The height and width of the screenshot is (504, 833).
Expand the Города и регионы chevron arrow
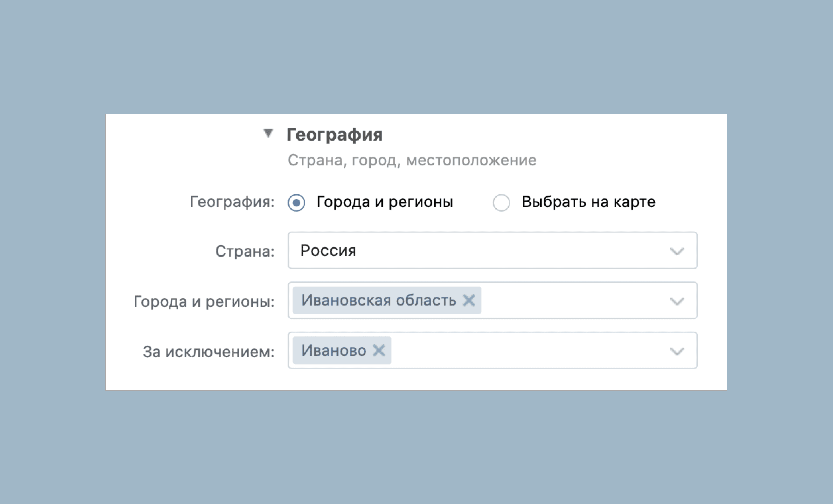[677, 301]
